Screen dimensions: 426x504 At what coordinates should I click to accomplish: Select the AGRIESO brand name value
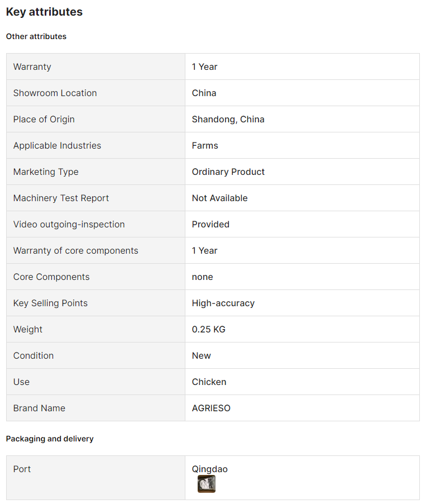pos(211,408)
